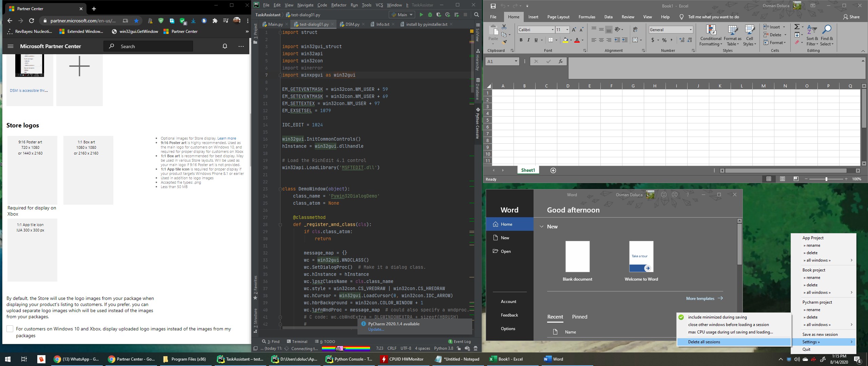Click Blank document thumbnail in Word
The height and width of the screenshot is (366, 868).
(x=577, y=257)
